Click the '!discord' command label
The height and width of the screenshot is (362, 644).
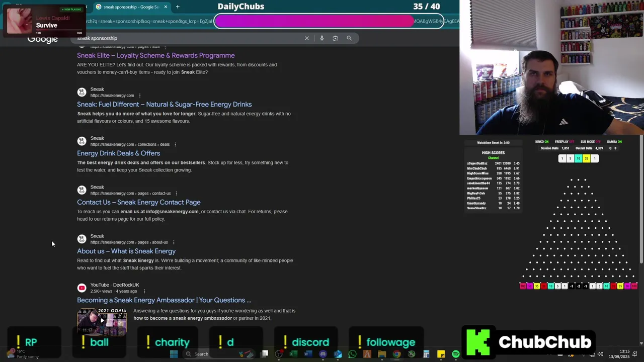[x=305, y=342]
